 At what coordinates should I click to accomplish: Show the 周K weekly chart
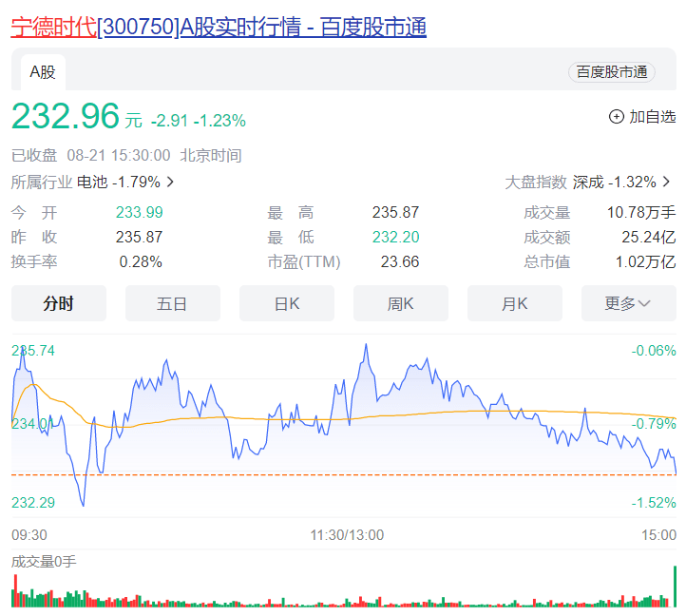[400, 304]
